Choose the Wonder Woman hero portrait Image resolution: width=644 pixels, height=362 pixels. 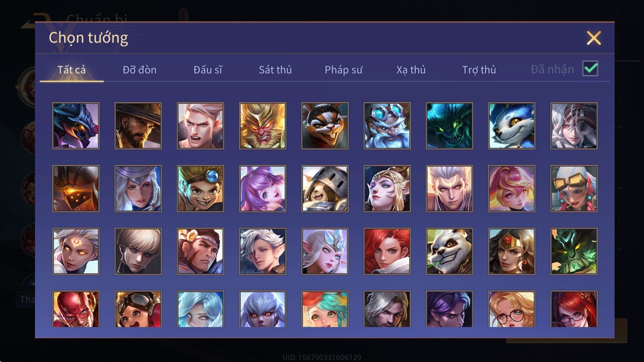click(x=512, y=251)
